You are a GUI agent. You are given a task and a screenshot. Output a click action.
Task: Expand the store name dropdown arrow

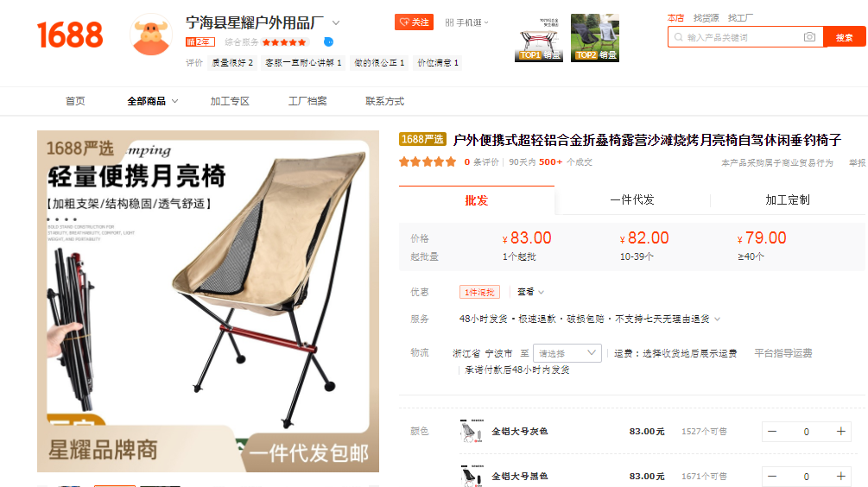pos(336,22)
